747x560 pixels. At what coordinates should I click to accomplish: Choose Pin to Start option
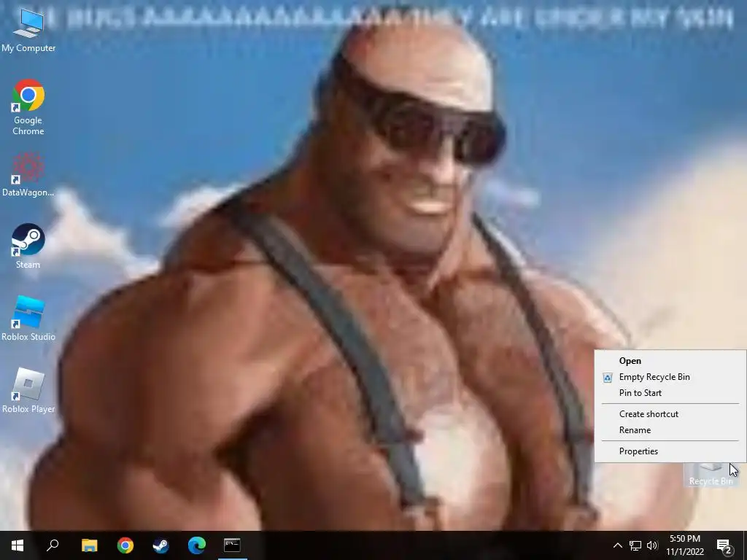click(x=670, y=393)
